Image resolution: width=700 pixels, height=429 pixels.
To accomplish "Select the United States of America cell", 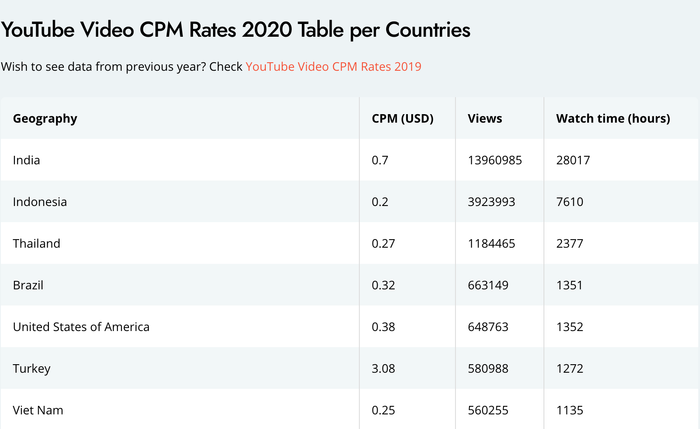I will pyautogui.click(x=81, y=327).
